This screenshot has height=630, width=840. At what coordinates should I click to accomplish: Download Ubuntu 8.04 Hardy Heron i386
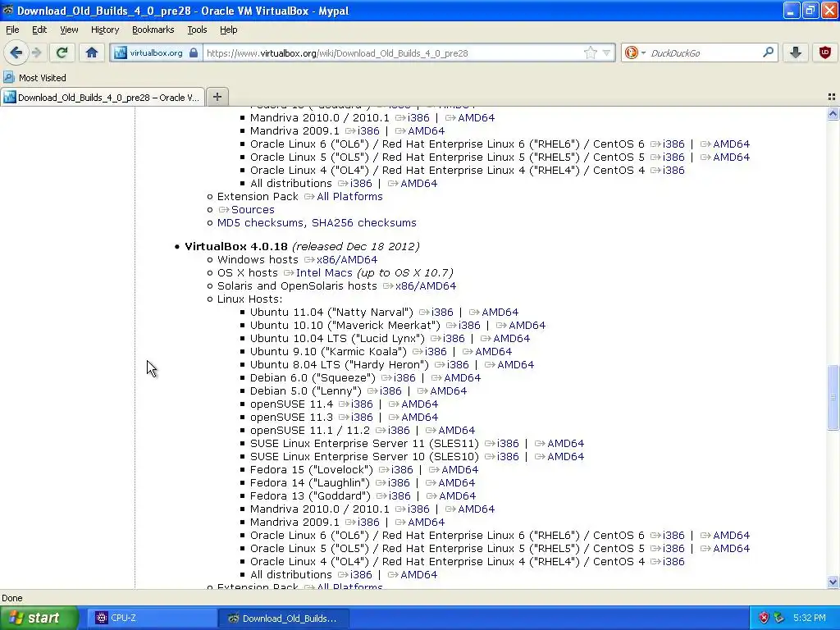[x=458, y=365]
